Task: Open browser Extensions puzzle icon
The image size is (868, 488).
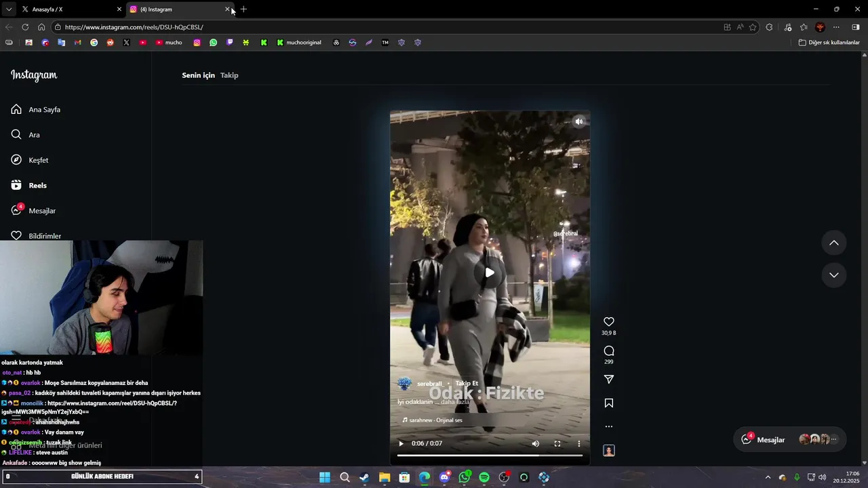Action: tap(769, 27)
